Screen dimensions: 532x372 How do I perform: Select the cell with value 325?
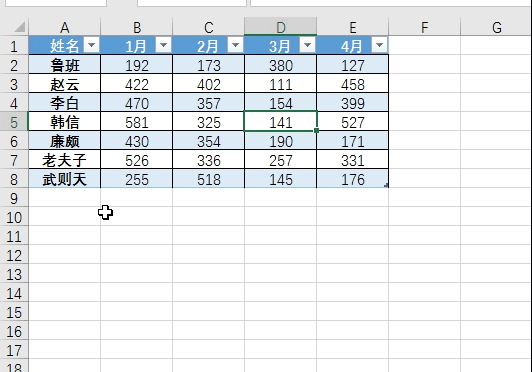208,122
